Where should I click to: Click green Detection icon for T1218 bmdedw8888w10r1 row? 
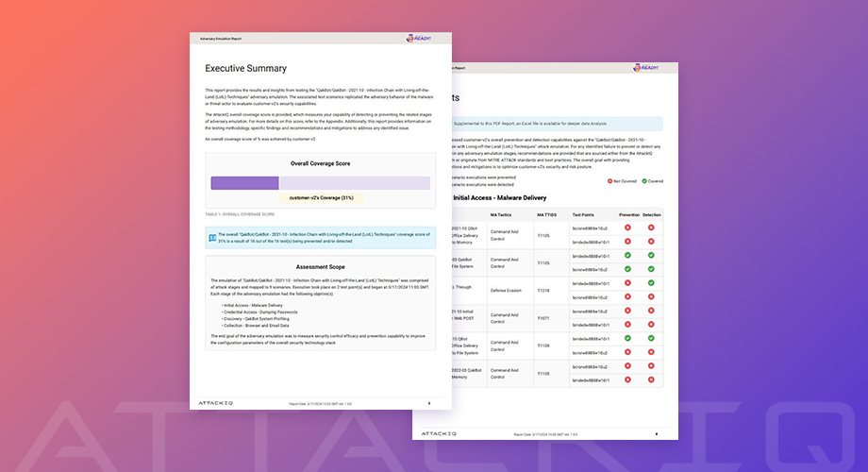(651, 283)
